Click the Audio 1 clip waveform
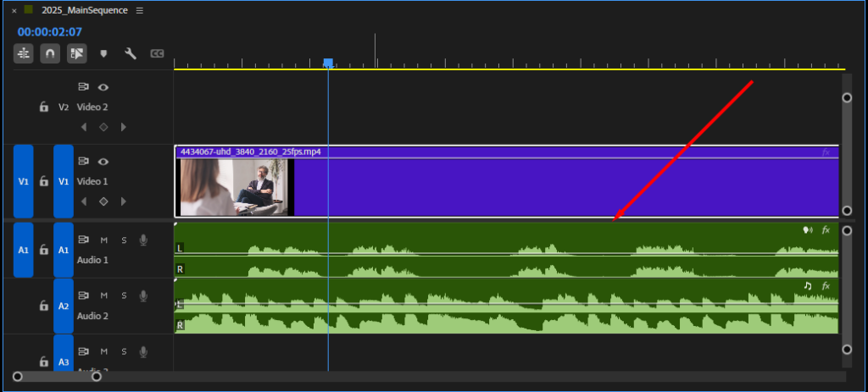 507,250
